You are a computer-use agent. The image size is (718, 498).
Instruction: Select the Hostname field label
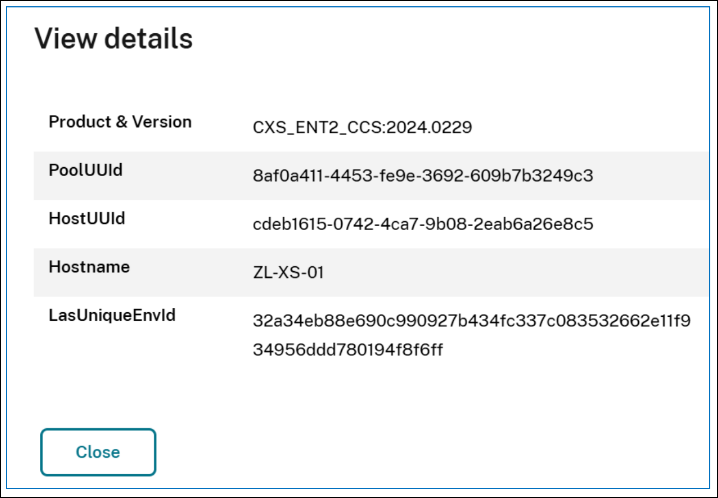(90, 267)
